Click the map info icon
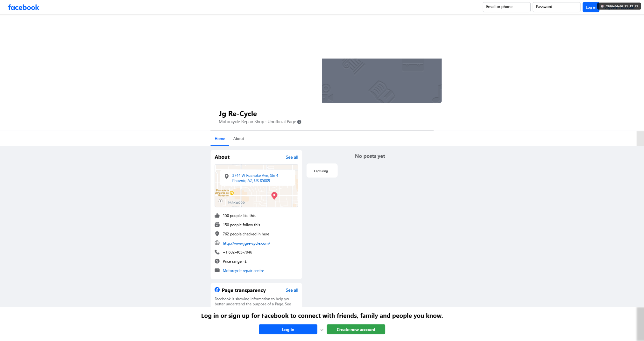 [x=220, y=201]
